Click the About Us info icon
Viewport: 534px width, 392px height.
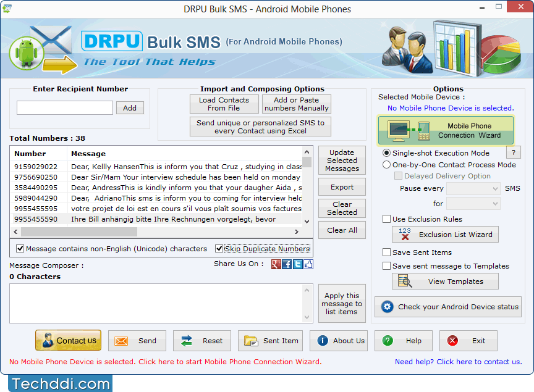click(x=323, y=341)
